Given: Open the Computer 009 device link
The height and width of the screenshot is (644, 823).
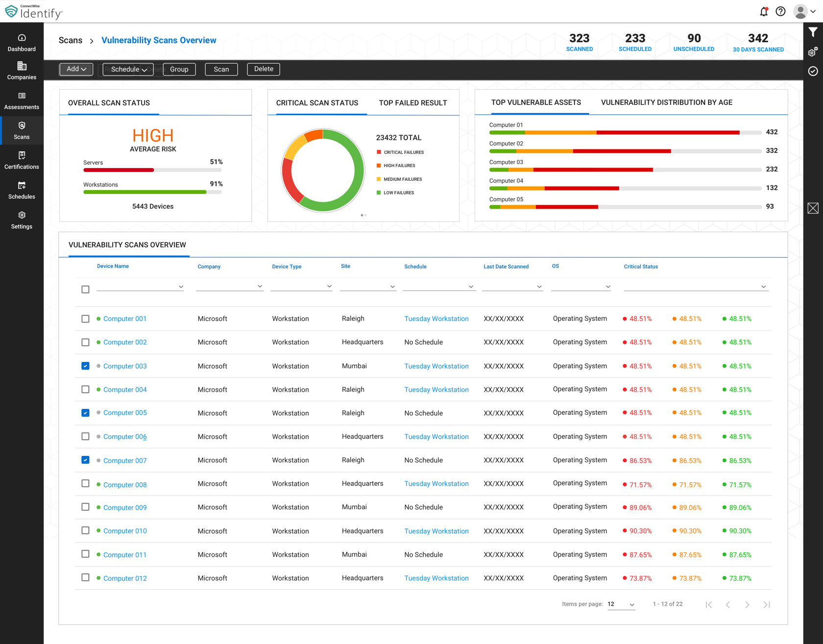Looking at the screenshot, I should point(125,507).
